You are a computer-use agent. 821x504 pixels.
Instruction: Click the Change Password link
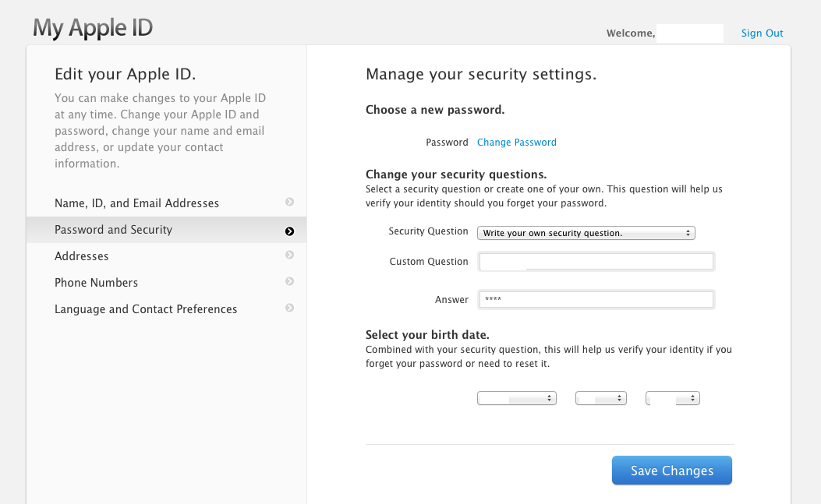click(517, 143)
